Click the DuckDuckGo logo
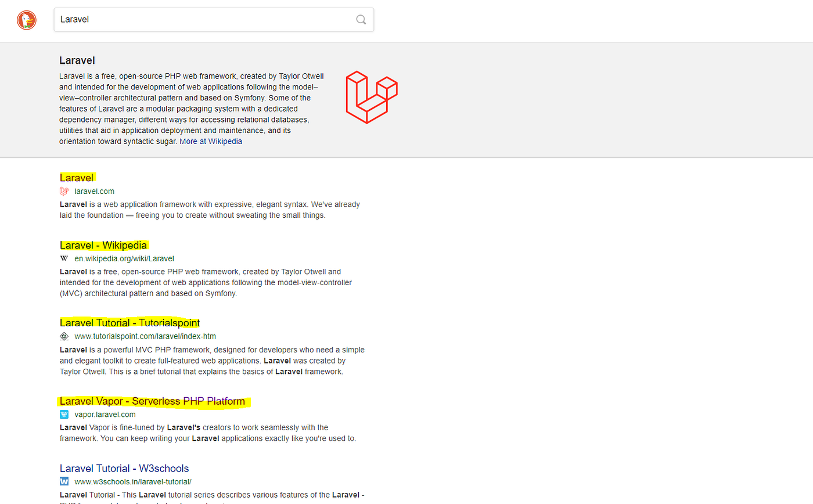The image size is (813, 504). point(27,20)
